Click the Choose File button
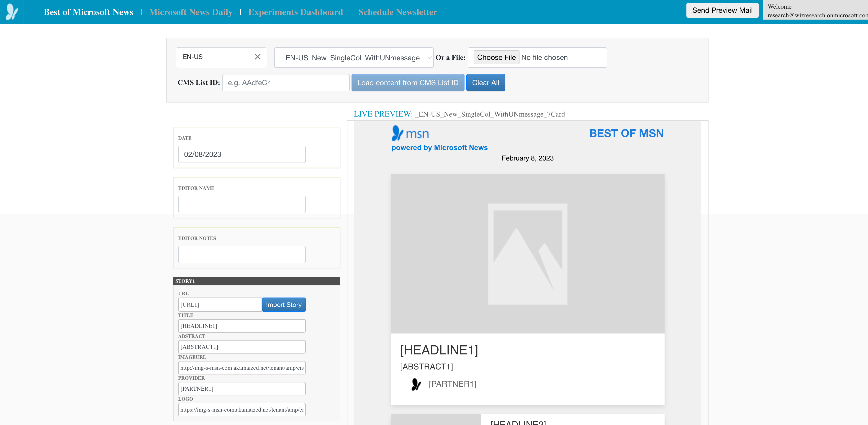The height and width of the screenshot is (425, 868). click(496, 57)
